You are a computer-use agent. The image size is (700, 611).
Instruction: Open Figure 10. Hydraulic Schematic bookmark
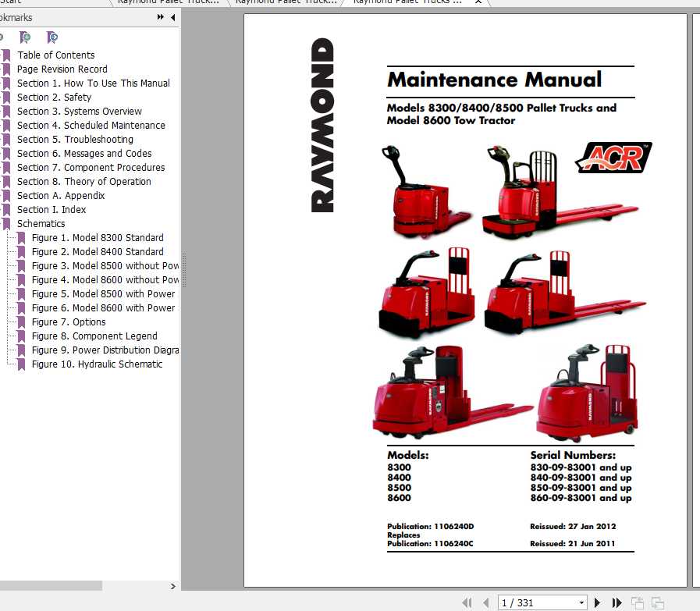click(x=98, y=364)
